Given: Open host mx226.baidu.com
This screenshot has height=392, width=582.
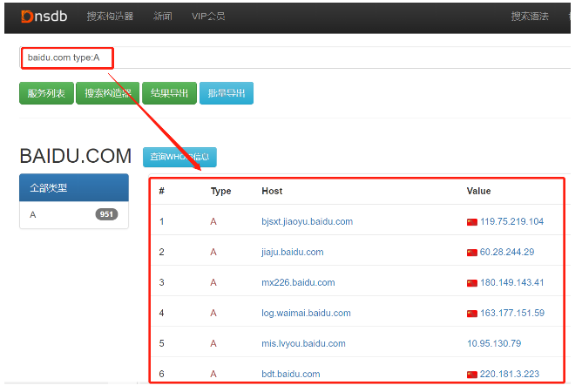Looking at the screenshot, I should (298, 282).
